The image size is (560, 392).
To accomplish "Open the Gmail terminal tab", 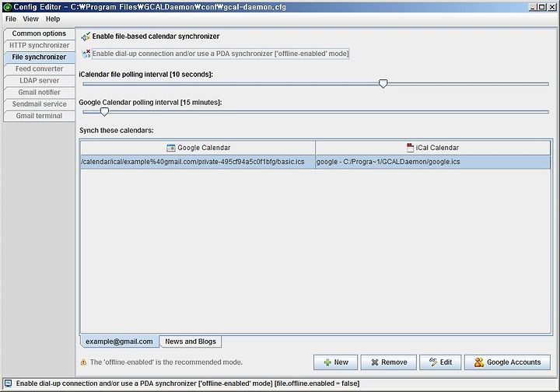I will point(40,116).
